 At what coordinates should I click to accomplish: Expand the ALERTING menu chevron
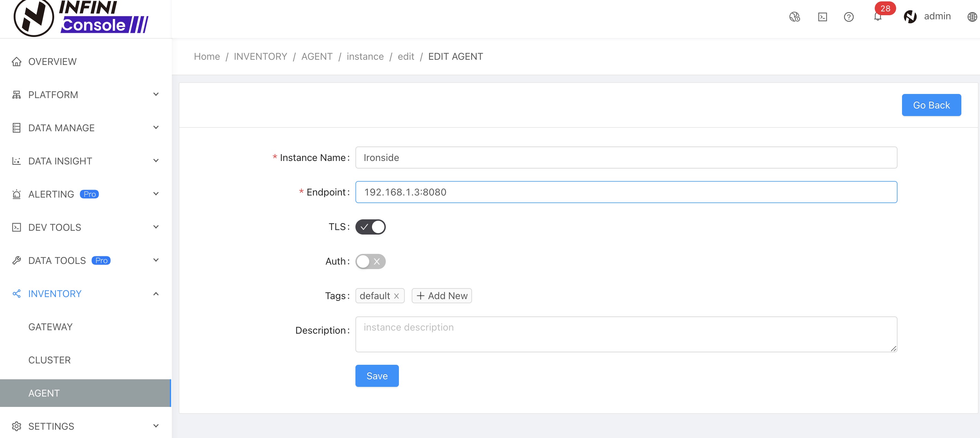[x=156, y=193]
